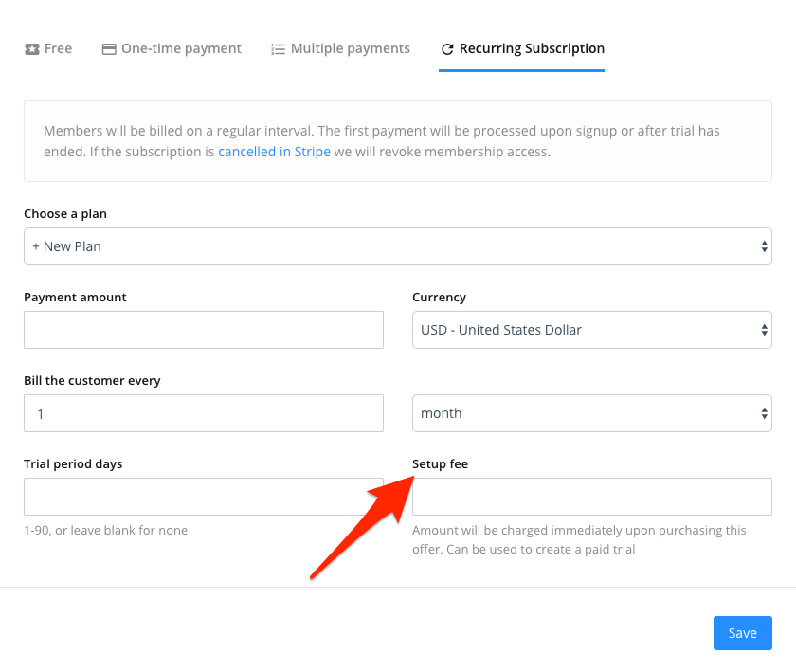Click the Multiple payments list icon
The image size is (796, 672).
pos(278,49)
